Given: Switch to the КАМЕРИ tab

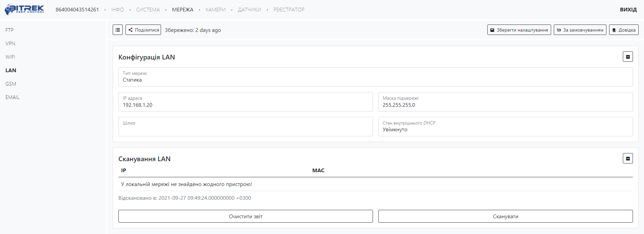Looking at the screenshot, I should (215, 10).
